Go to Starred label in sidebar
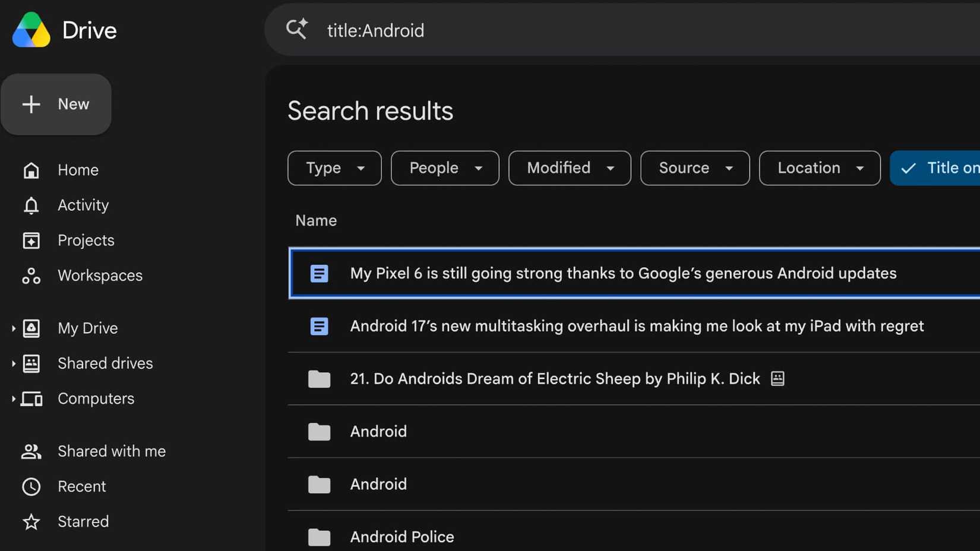 click(x=83, y=522)
